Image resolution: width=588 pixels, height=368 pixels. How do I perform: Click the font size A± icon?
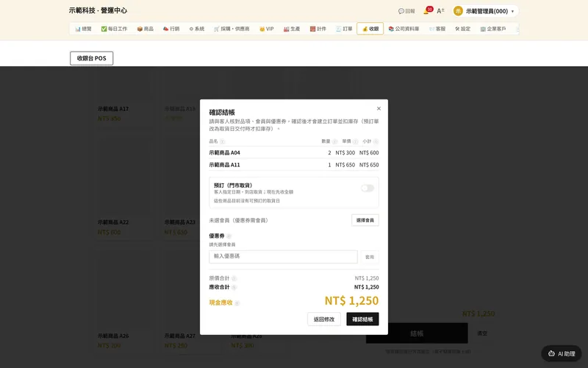[x=440, y=11]
